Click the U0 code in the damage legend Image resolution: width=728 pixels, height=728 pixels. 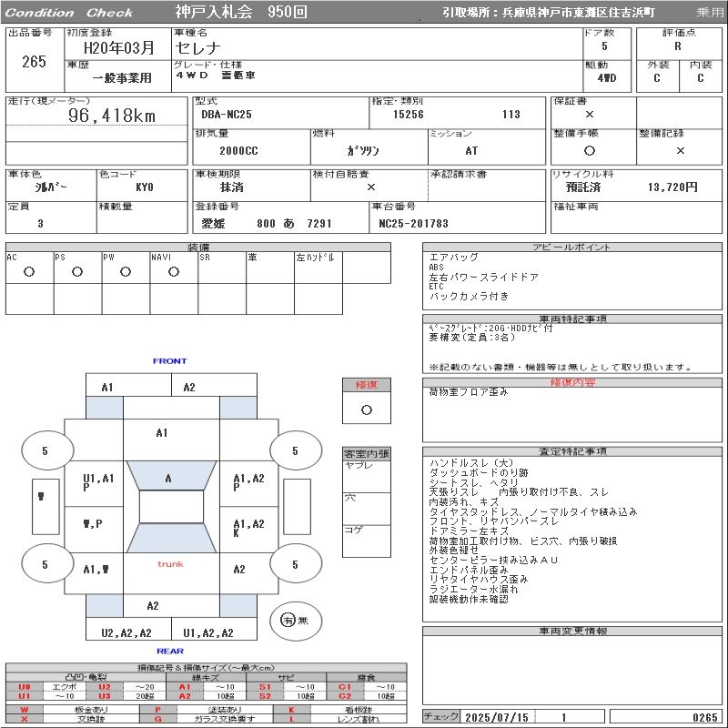coord(25,687)
